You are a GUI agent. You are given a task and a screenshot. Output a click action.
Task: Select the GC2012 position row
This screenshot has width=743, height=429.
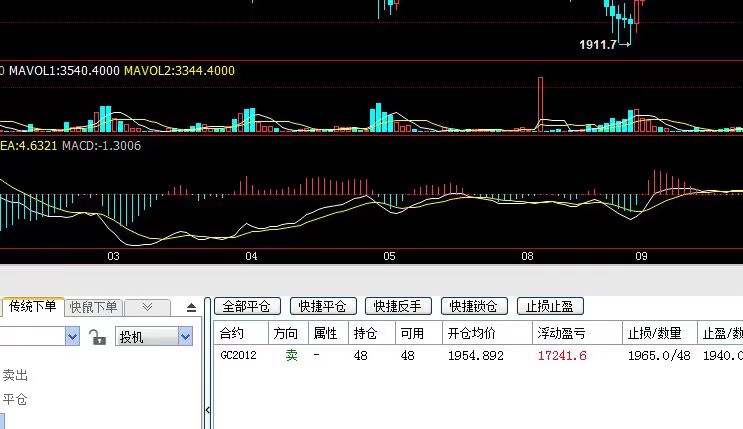point(479,355)
